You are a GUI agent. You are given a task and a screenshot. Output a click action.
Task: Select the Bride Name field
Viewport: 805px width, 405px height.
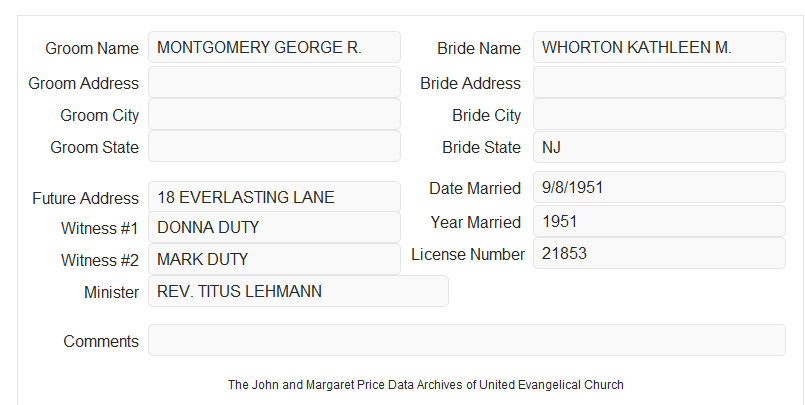tap(659, 47)
